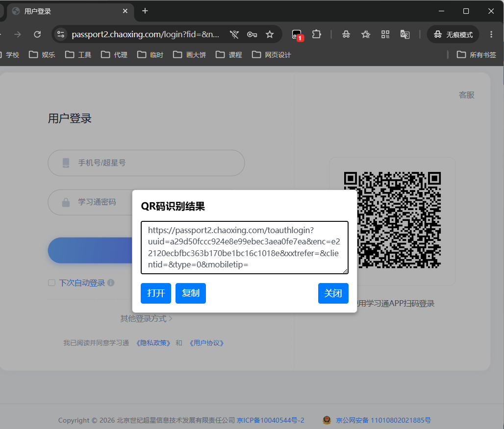
Task: Click the 无痕模式 incognito indicator
Action: point(453,34)
